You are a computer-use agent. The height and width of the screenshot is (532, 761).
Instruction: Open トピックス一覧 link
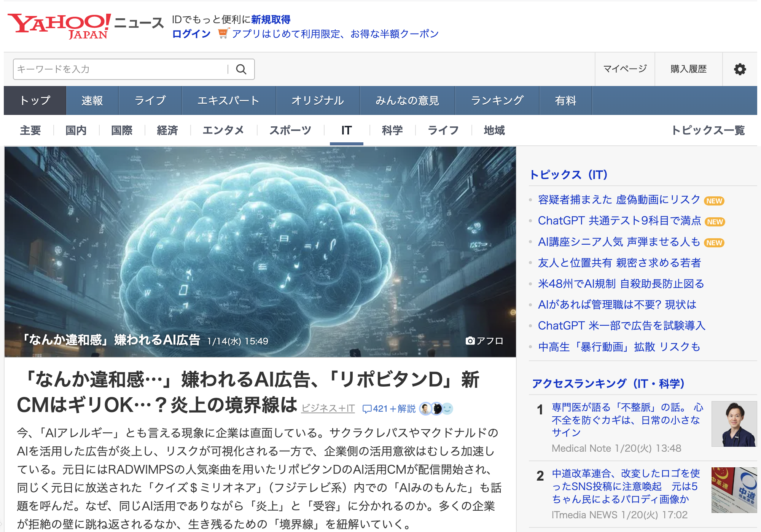(708, 131)
